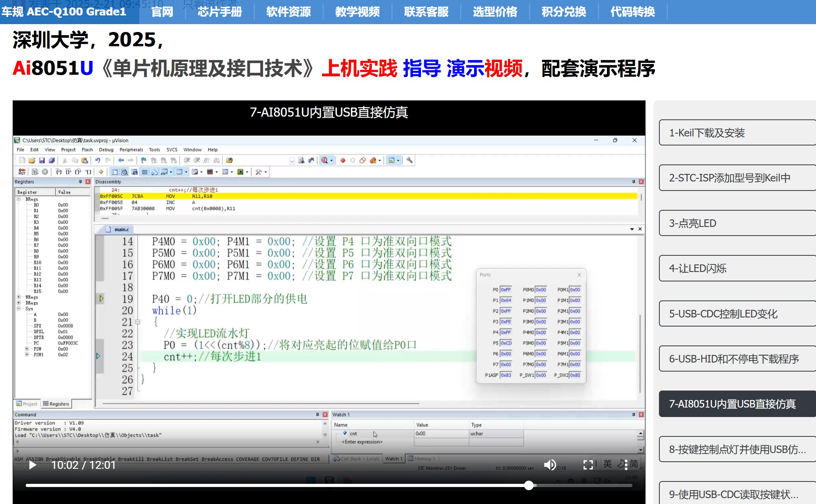Screen dimensions: 816x504
Task: Click the Undo arrow icon
Action: (97, 160)
